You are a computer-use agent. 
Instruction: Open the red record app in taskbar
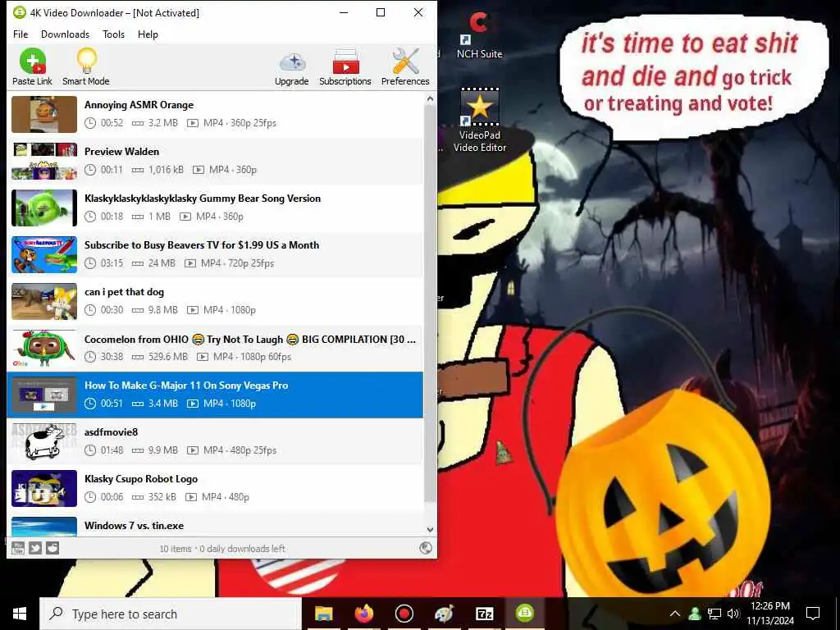[404, 614]
